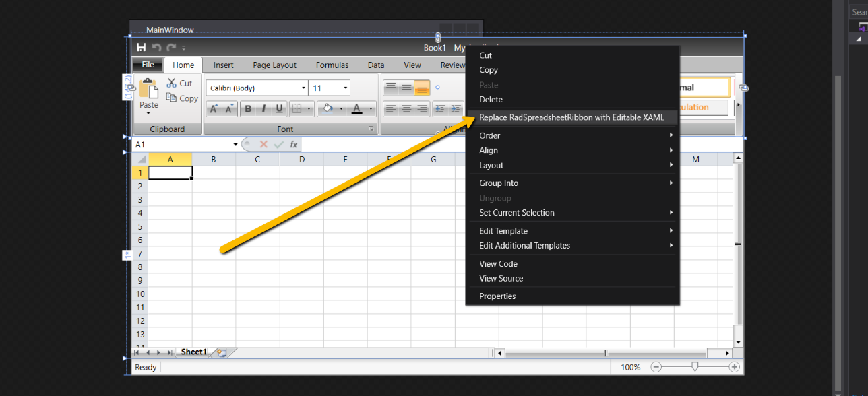
Task: Click the Undo arrow icon
Action: coord(156,47)
